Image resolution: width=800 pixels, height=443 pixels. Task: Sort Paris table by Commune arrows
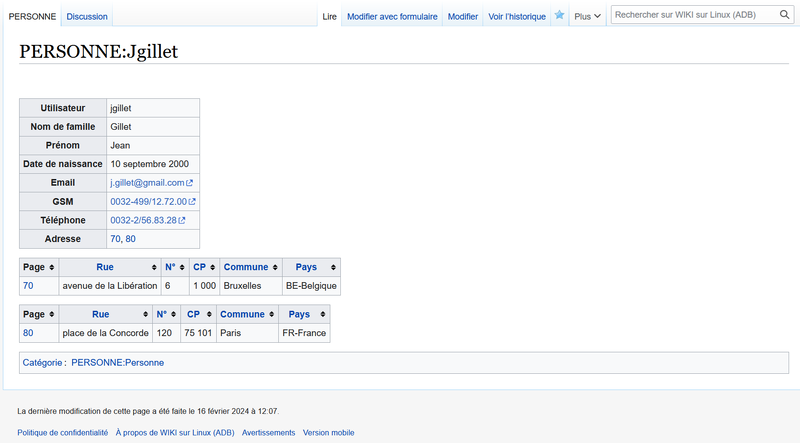tap(271, 314)
